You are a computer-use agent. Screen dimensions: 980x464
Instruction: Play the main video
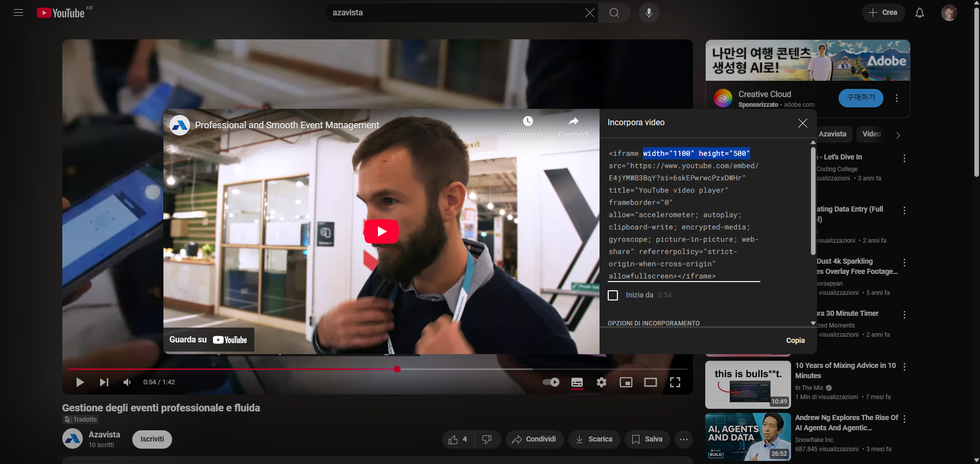pos(80,382)
